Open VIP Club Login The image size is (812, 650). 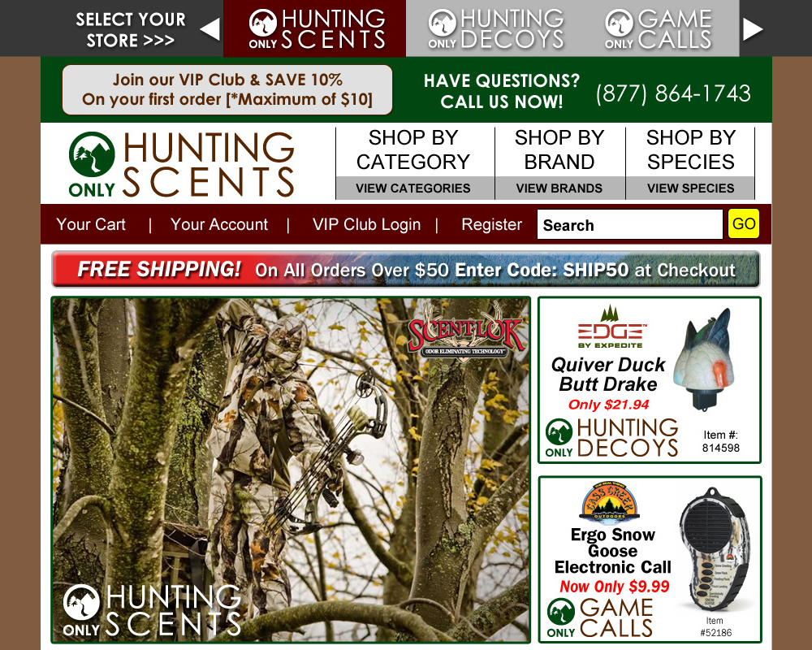pyautogui.click(x=367, y=224)
